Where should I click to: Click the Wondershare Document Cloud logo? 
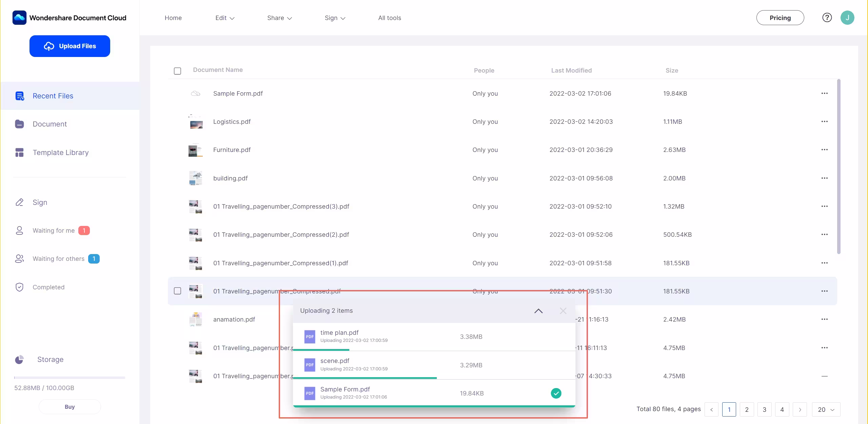tap(19, 18)
